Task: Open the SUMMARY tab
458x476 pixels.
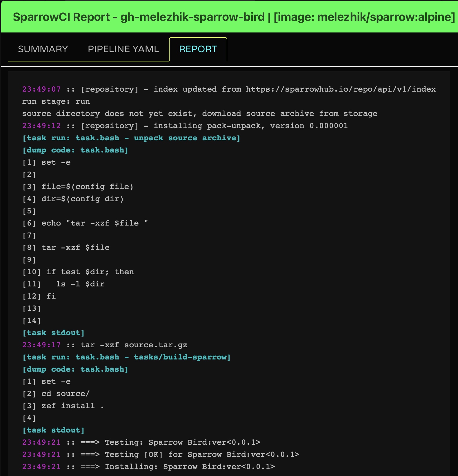Action: pyautogui.click(x=43, y=49)
